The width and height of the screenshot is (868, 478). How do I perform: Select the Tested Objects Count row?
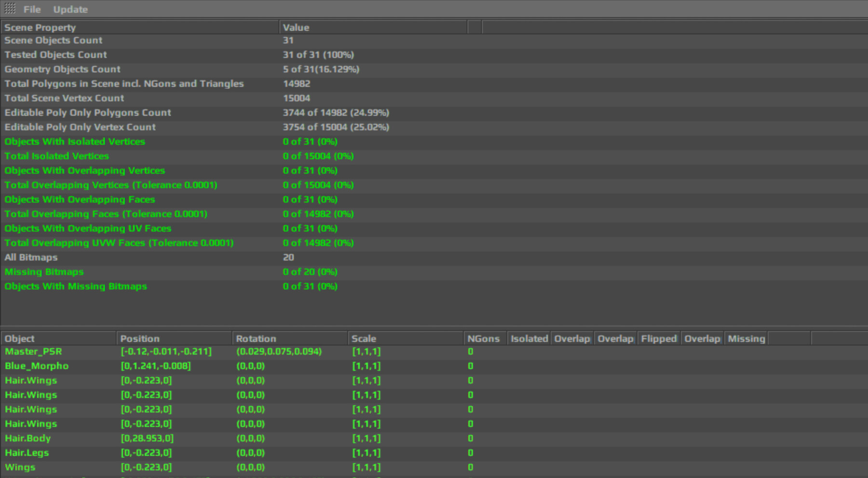click(434, 55)
